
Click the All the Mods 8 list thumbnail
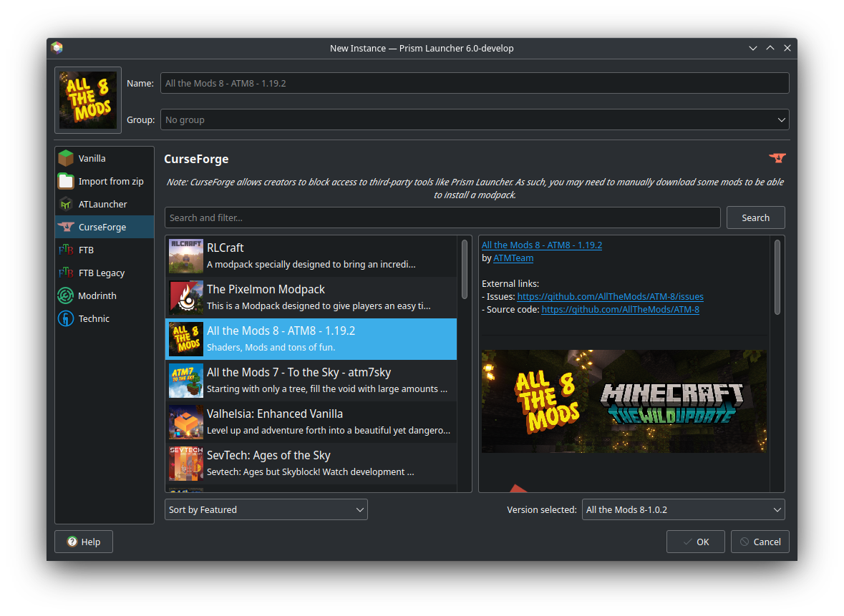tap(185, 339)
